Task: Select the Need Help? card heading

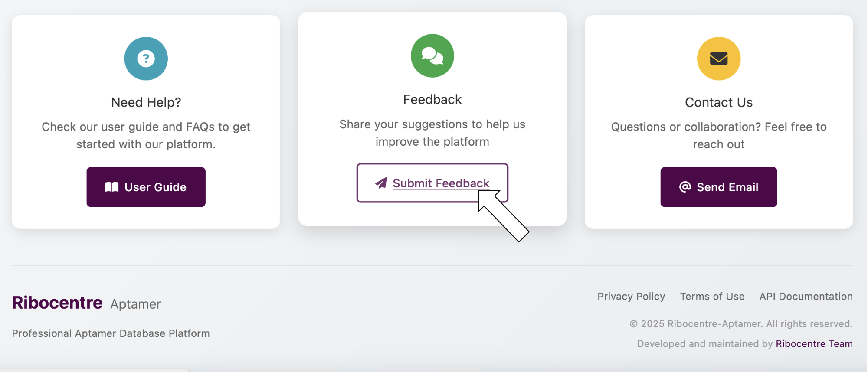Action: (146, 102)
